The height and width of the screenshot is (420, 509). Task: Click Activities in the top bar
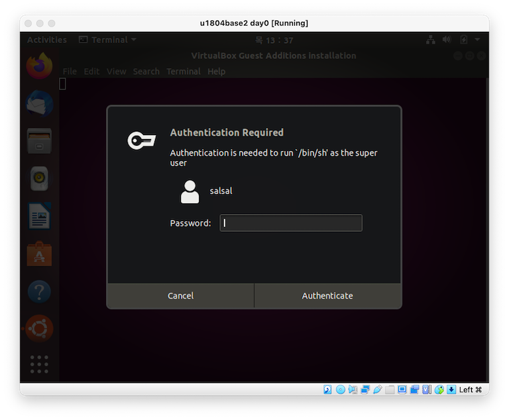(x=47, y=40)
